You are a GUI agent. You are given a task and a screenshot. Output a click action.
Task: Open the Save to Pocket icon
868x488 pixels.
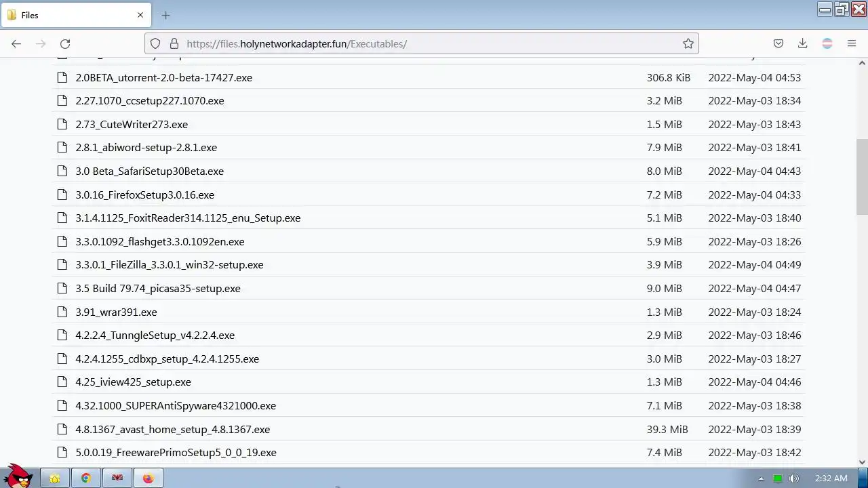click(778, 43)
